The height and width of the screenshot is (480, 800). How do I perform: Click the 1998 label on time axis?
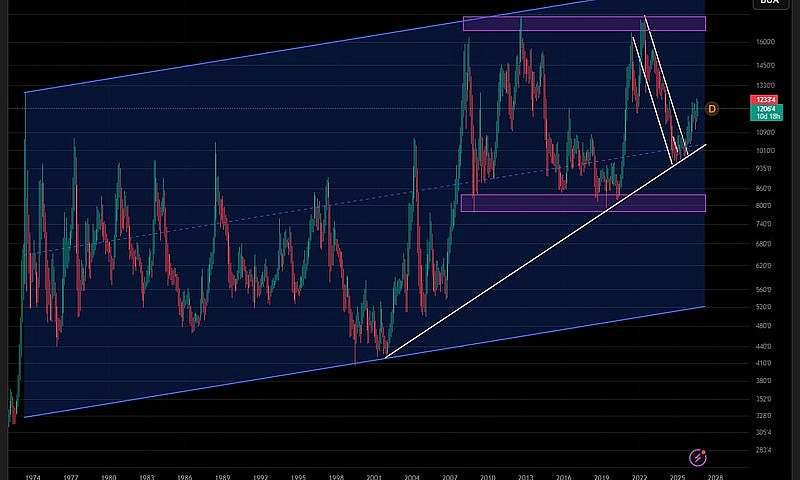[x=336, y=477]
